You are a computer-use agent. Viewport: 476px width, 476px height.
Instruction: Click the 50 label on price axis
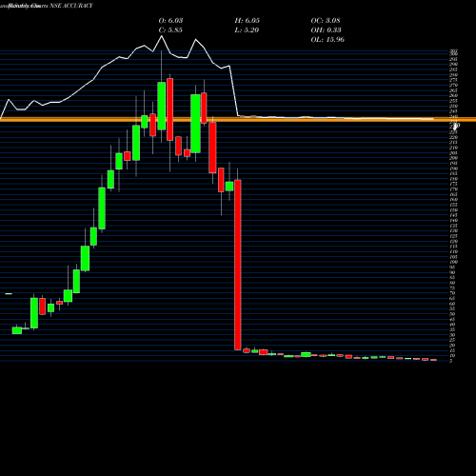click(x=452, y=314)
